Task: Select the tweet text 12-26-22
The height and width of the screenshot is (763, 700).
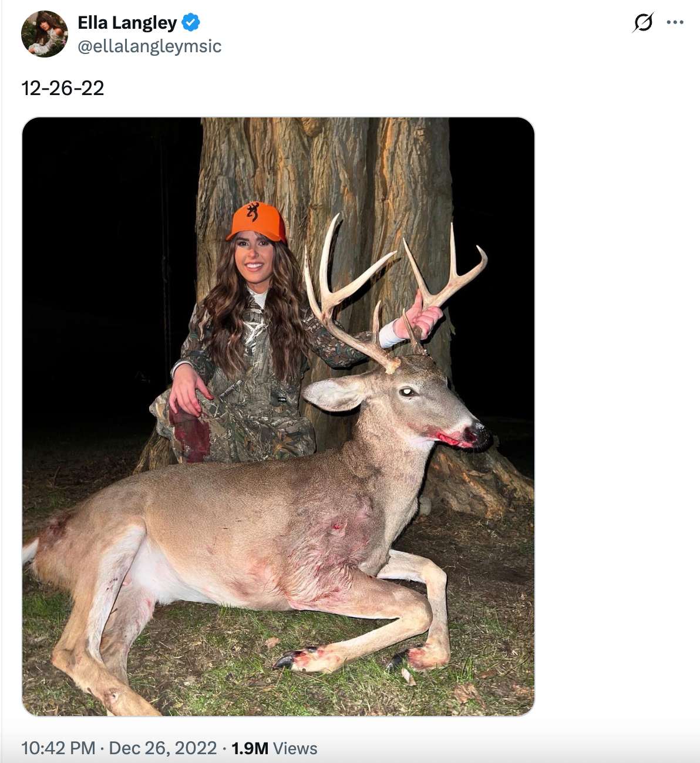Action: [63, 88]
